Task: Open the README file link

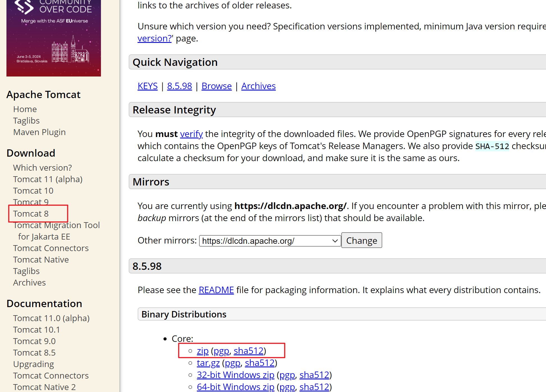Action: pyautogui.click(x=216, y=290)
